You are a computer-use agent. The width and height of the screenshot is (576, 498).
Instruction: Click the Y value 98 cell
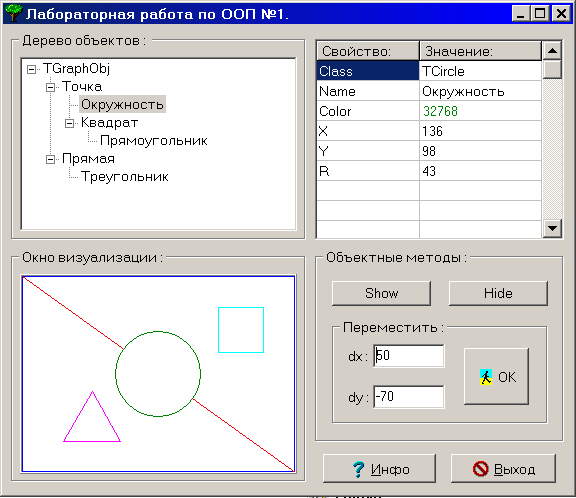[480, 151]
